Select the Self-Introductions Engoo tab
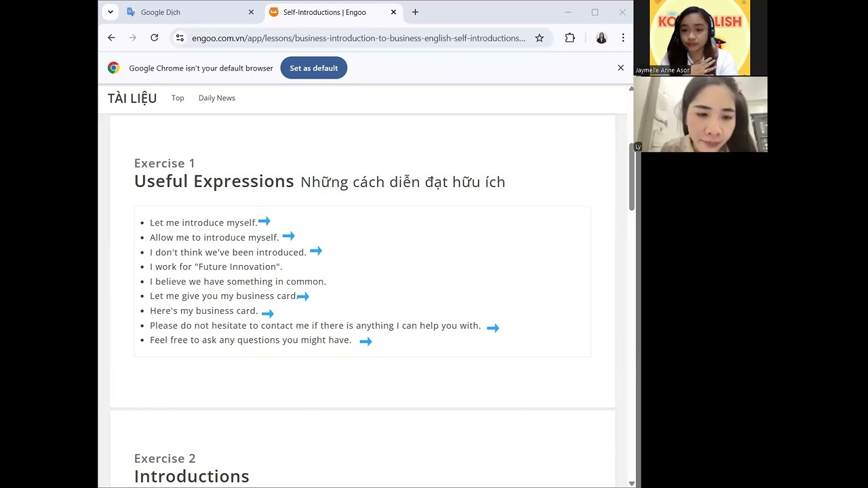 pos(332,12)
